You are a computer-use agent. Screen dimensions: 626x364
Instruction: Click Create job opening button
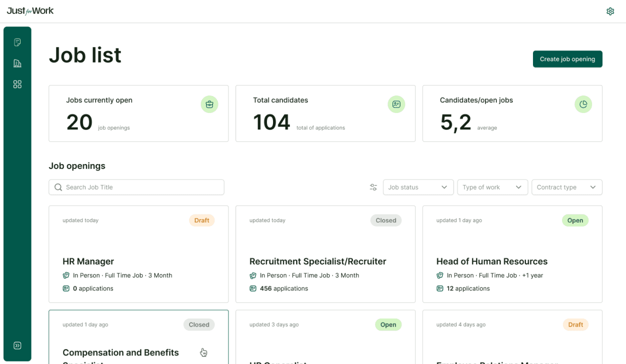(x=567, y=59)
